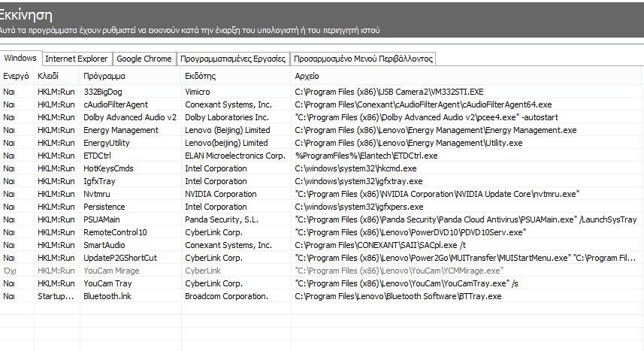Click the Broadcom Corporation. publisher cell
This screenshot has width=644, height=351.
(226, 295)
